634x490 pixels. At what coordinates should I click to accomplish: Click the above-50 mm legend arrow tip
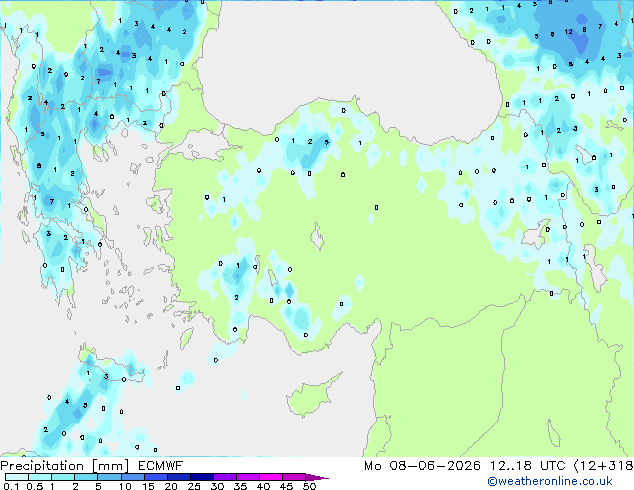pos(317,477)
